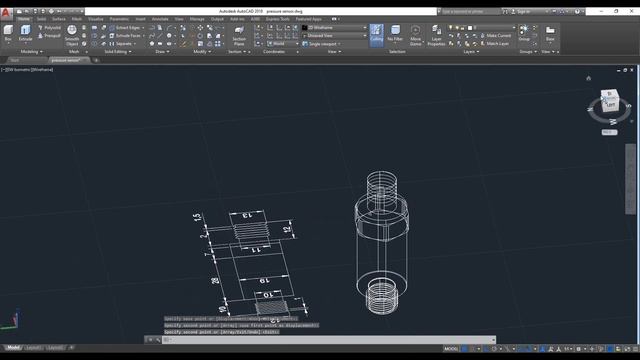Viewport: 640px width, 360px height.
Task: Open the 2D Wireframe visual style dropdown
Action: (x=334, y=28)
